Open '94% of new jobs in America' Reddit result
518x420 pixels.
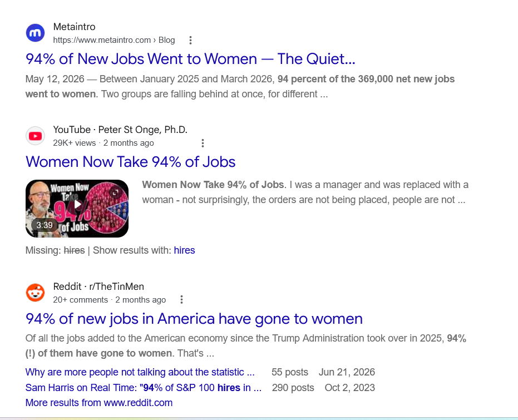[x=194, y=319]
